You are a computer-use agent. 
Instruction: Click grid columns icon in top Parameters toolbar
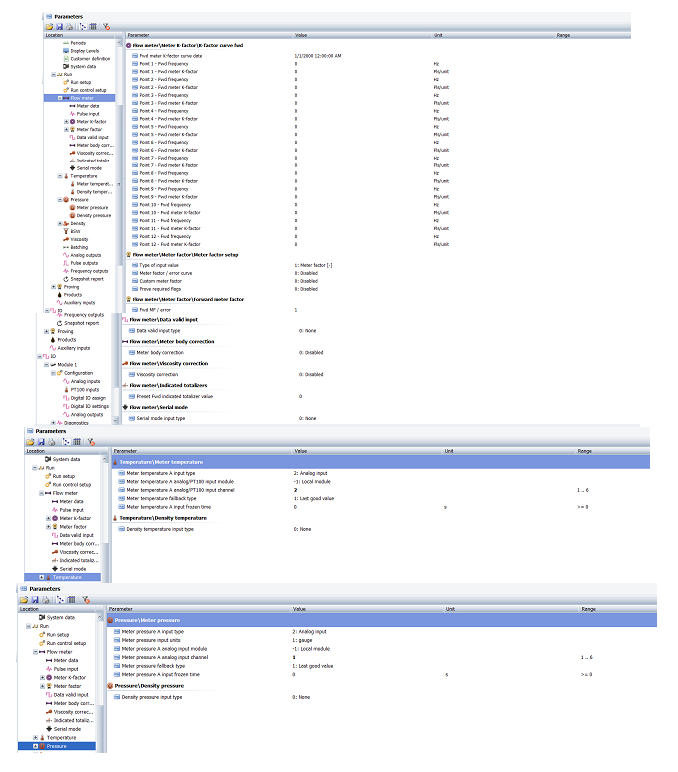pos(93,27)
